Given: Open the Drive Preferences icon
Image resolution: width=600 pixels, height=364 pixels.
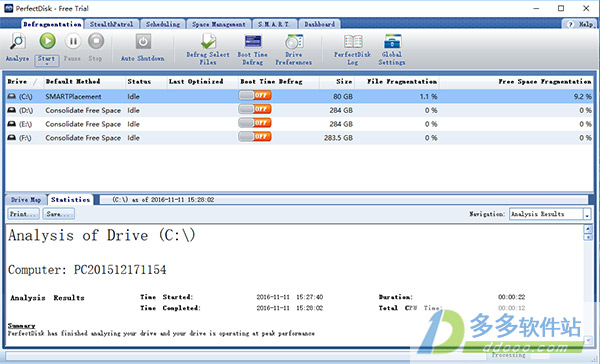Looking at the screenshot, I should pos(294,41).
